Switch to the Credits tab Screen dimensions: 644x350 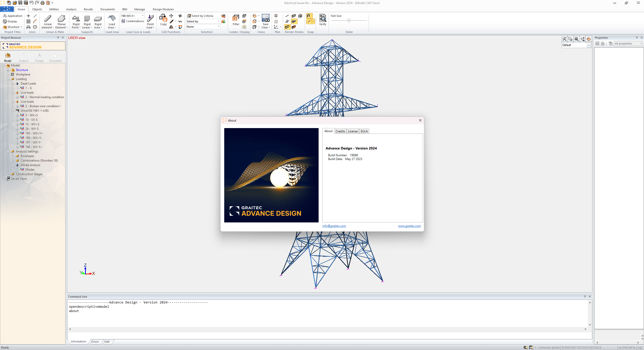[x=340, y=131]
